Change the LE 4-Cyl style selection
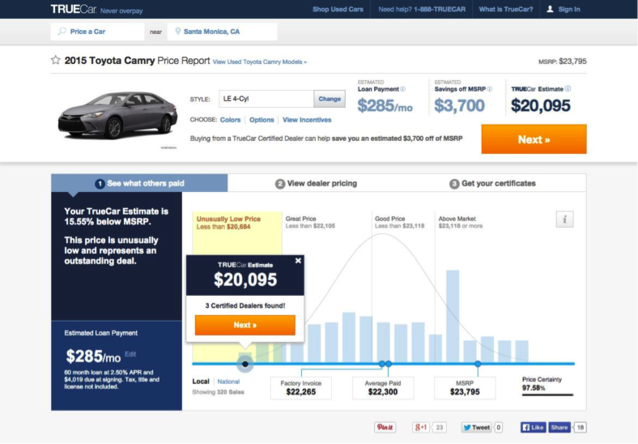Screen dimensions: 638x444 (329, 99)
